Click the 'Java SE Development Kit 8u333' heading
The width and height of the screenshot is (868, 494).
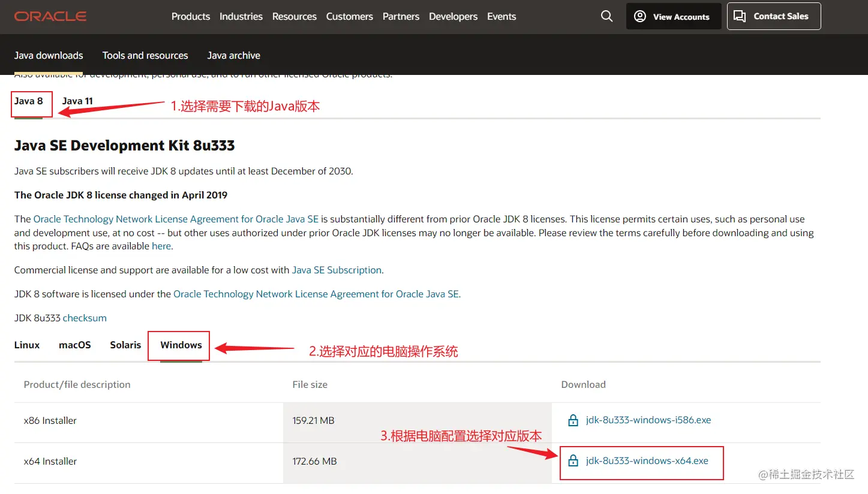(x=125, y=146)
